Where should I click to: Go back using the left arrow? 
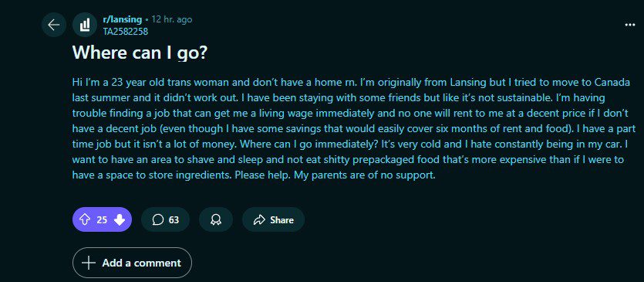pyautogui.click(x=54, y=25)
